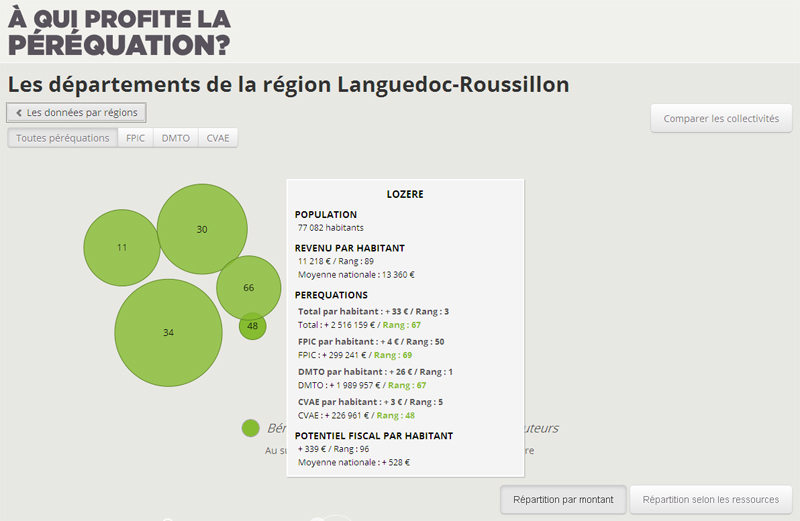Click the green legend circle
Viewport: 800px width, 521px height.
click(251, 428)
